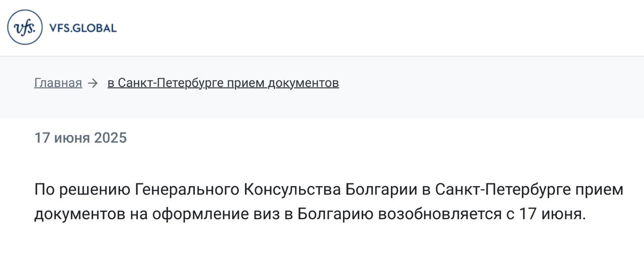This screenshot has width=644, height=255.
Task: Click the word 'решению' in the announcement
Action: point(94,190)
